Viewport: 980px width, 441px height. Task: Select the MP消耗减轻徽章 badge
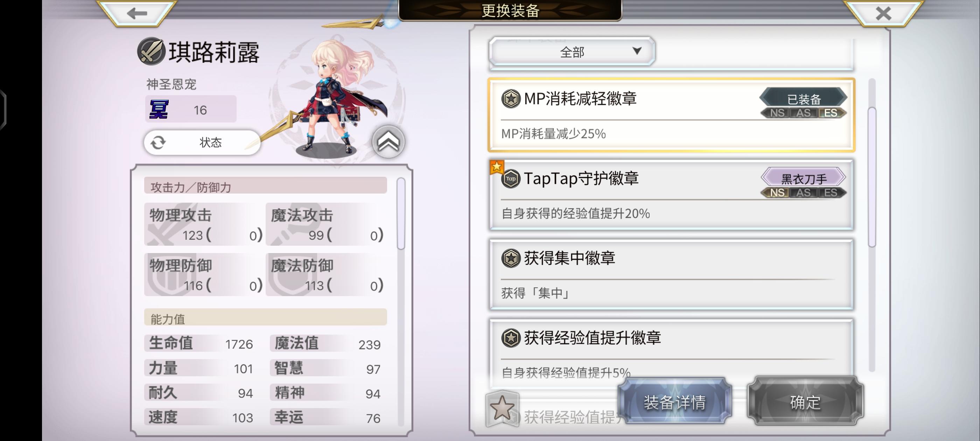click(x=671, y=115)
